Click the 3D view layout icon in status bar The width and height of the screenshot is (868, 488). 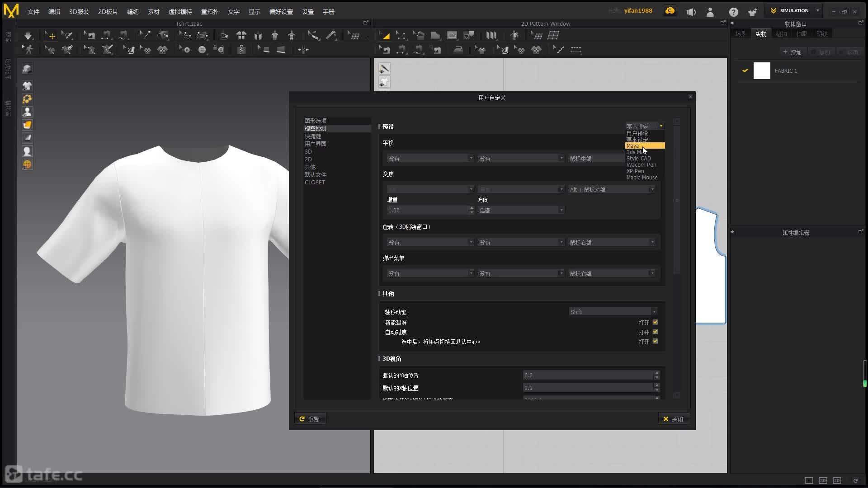(823, 480)
